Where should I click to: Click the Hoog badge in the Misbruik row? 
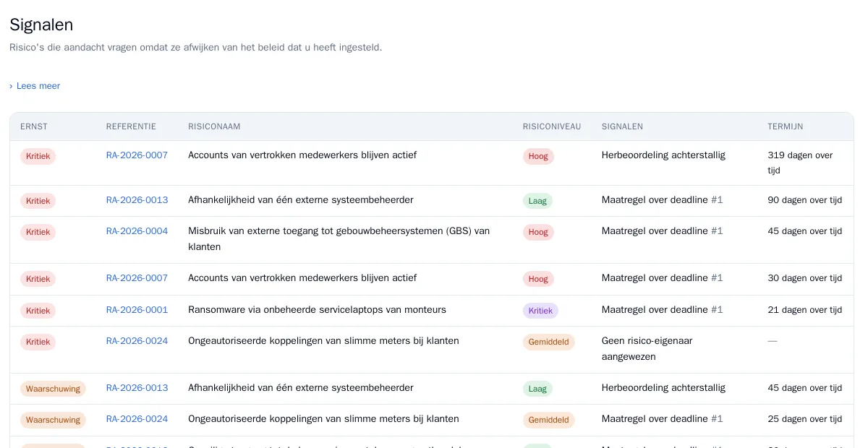tap(538, 232)
